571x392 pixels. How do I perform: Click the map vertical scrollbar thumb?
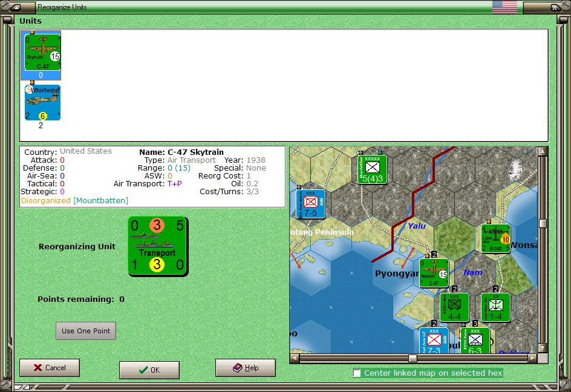(543, 223)
